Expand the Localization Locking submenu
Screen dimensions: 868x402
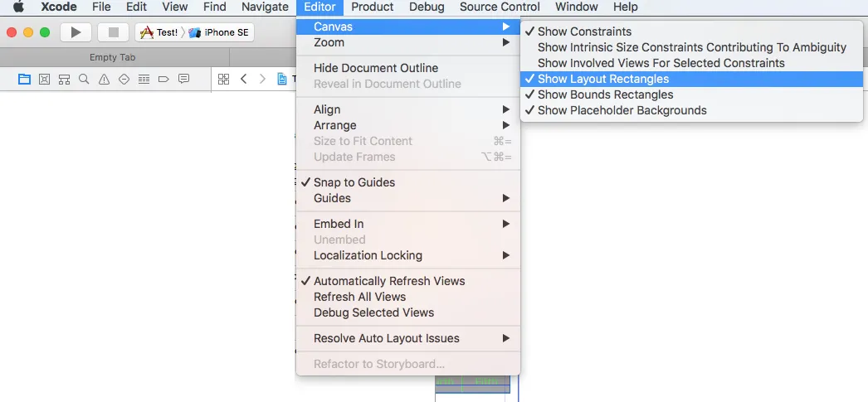[x=408, y=255]
